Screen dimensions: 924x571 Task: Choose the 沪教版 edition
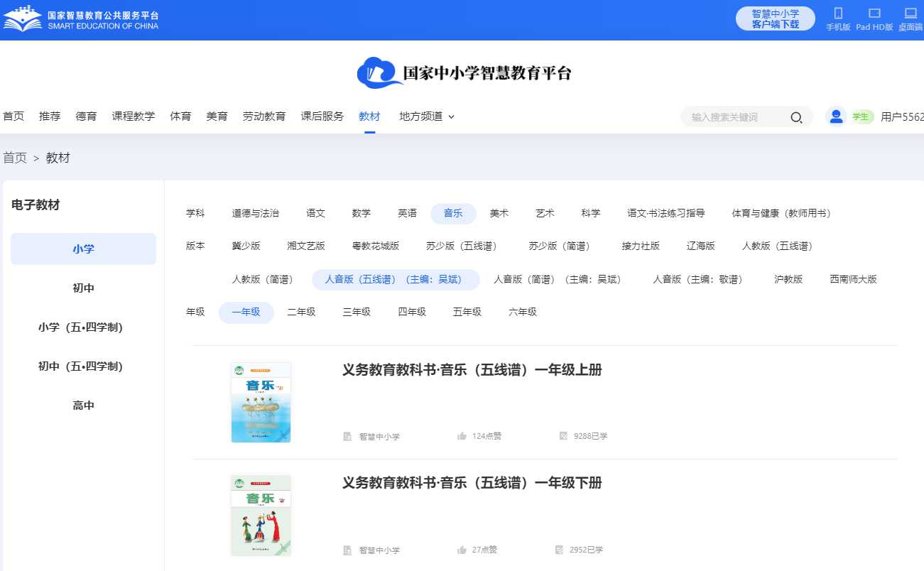(788, 279)
